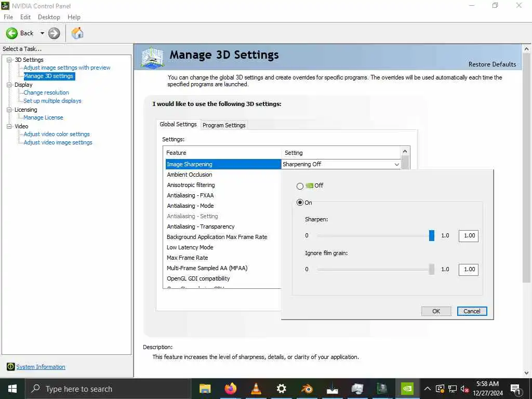Screen dimensions: 532x399
Task: Go to the Home icon
Action: click(77, 33)
